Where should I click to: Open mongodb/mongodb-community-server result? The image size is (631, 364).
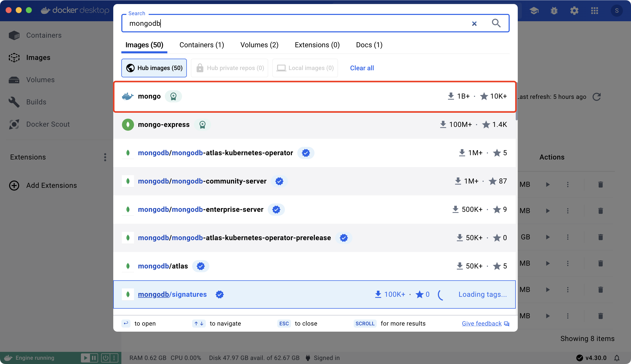[314, 181]
